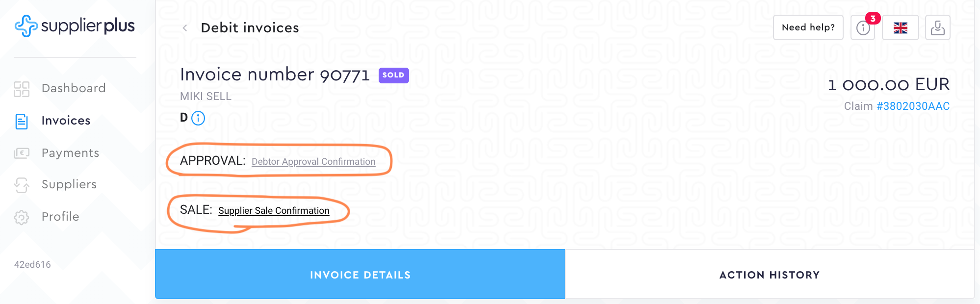Click the Payments banknote icon

click(x=22, y=153)
